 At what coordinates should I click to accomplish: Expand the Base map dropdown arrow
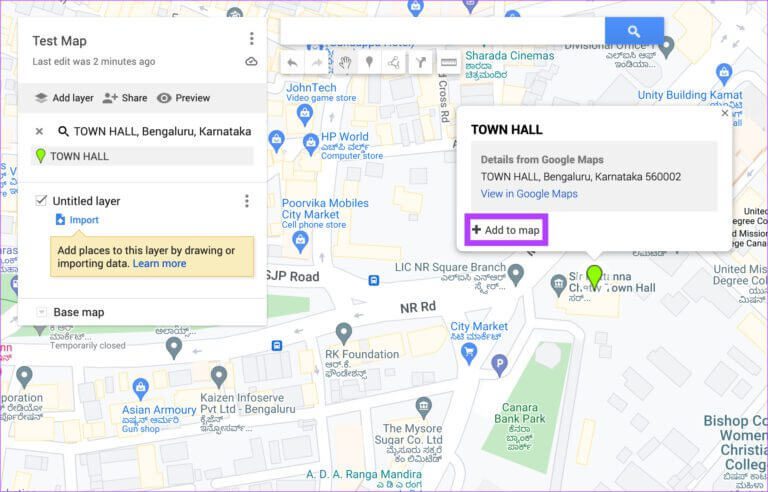42,312
